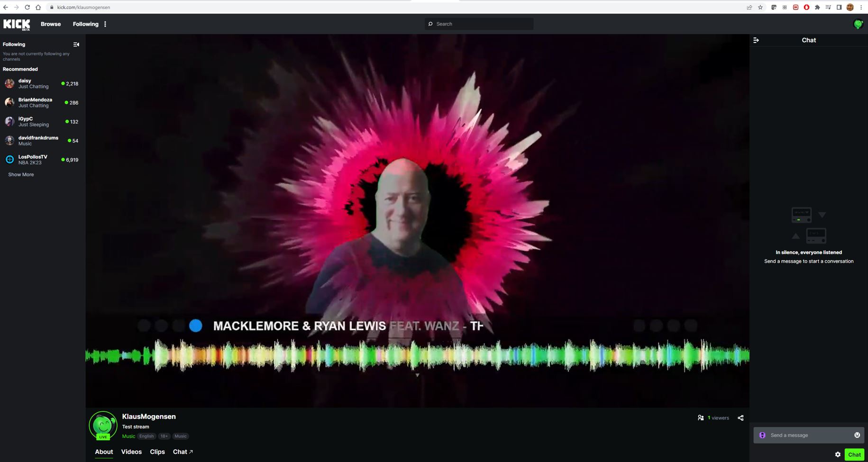Send message with green Chat button
The image size is (868, 462).
854,454
